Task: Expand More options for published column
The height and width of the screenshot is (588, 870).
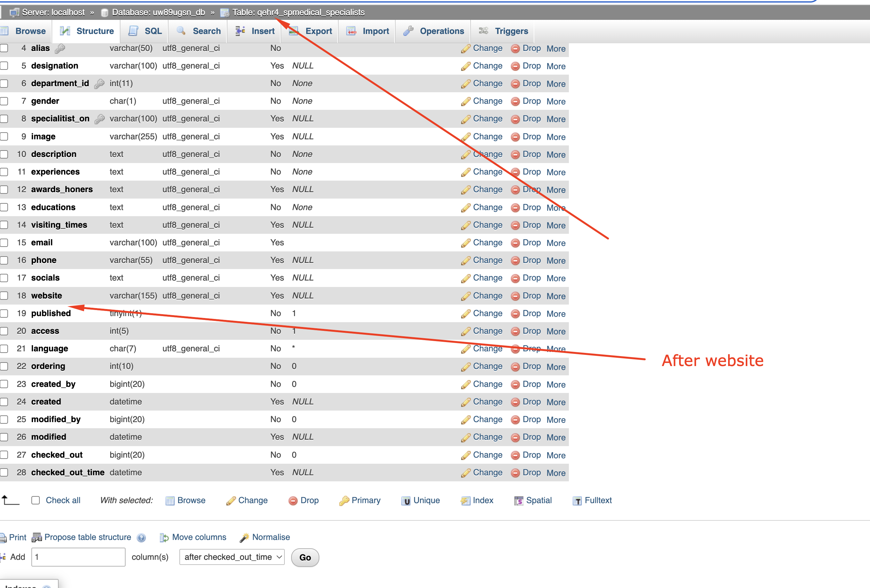Action: click(x=555, y=314)
